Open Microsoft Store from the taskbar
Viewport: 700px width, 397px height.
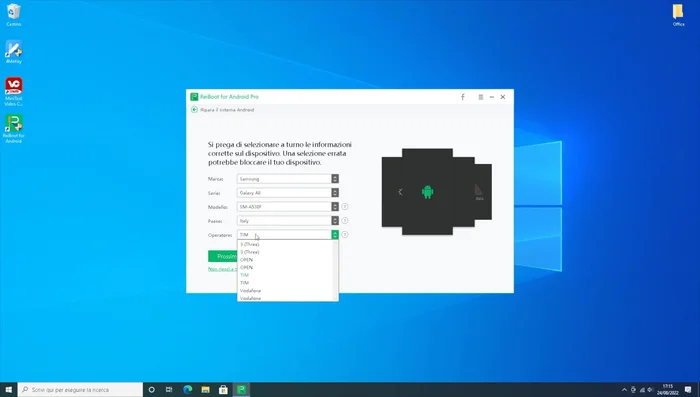click(223, 390)
